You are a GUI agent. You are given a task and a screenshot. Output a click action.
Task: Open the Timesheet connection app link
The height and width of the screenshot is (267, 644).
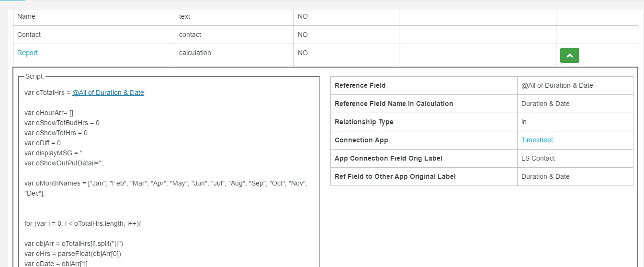pos(537,140)
